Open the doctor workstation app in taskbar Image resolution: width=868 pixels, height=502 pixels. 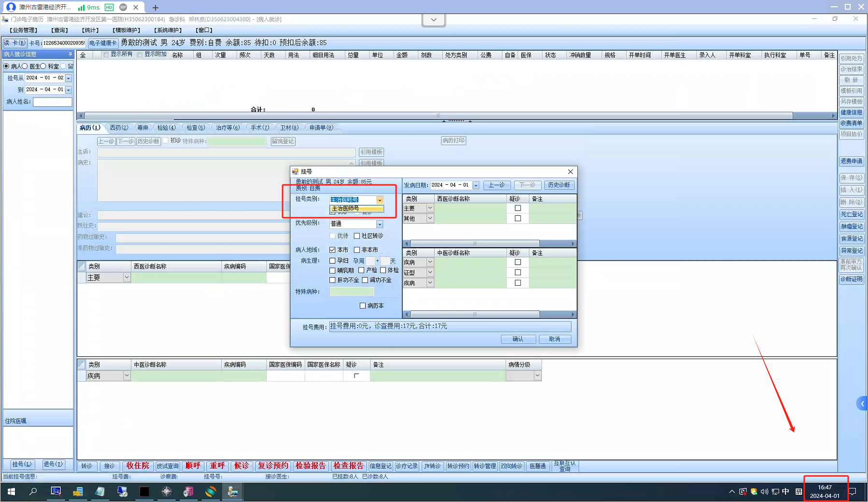pos(233,492)
